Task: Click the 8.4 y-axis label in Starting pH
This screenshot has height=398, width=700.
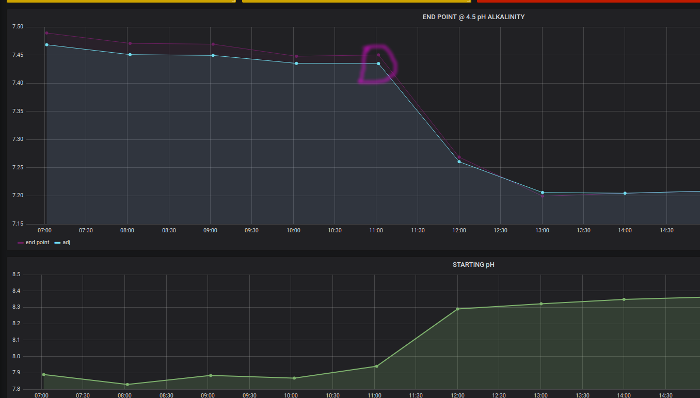Action: [16, 291]
